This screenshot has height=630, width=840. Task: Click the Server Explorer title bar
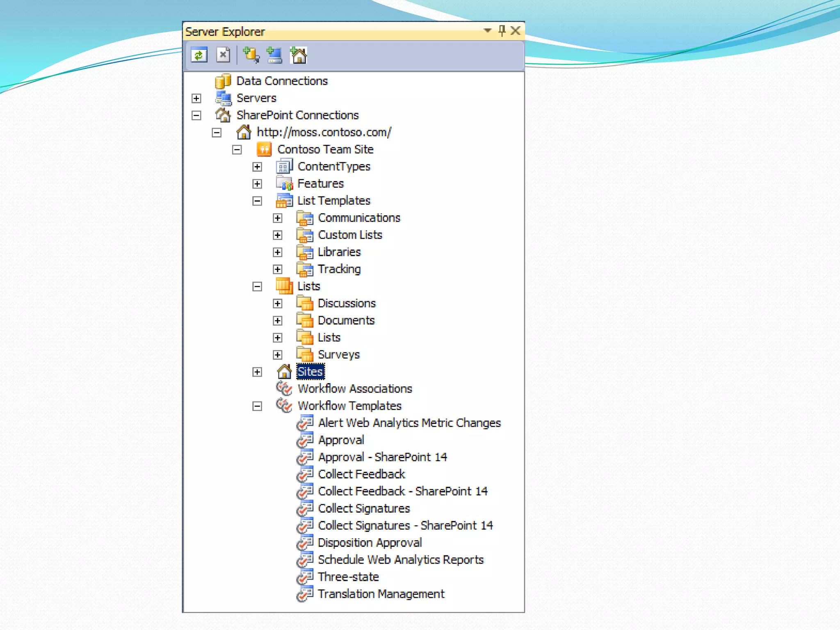pos(328,32)
